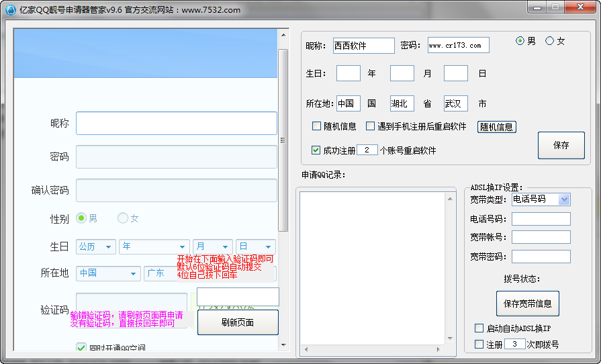
Task: Open the 年 birthday dropdown in the web form
Action: click(154, 246)
